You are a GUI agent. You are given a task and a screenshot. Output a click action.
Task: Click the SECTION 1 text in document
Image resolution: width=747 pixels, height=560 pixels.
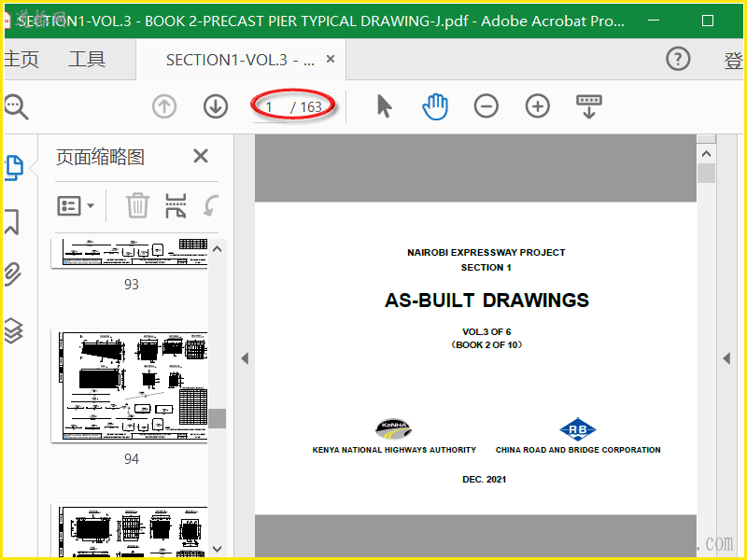point(486,268)
